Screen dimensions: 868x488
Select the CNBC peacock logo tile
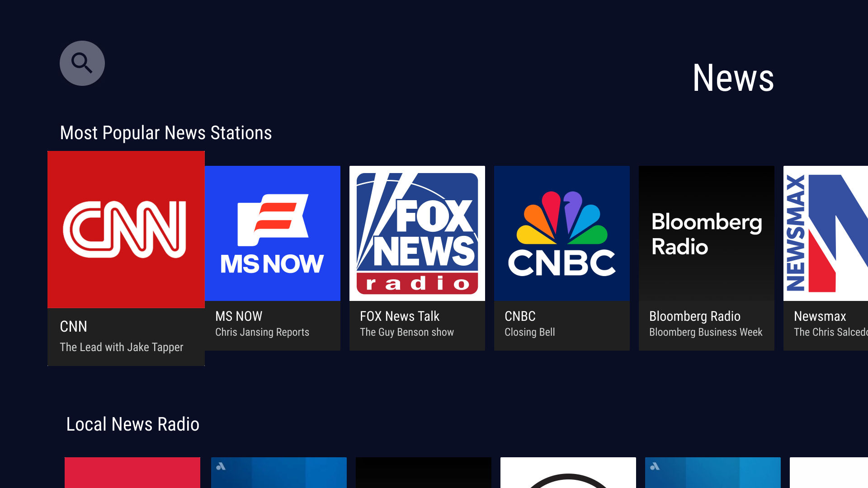(x=561, y=233)
